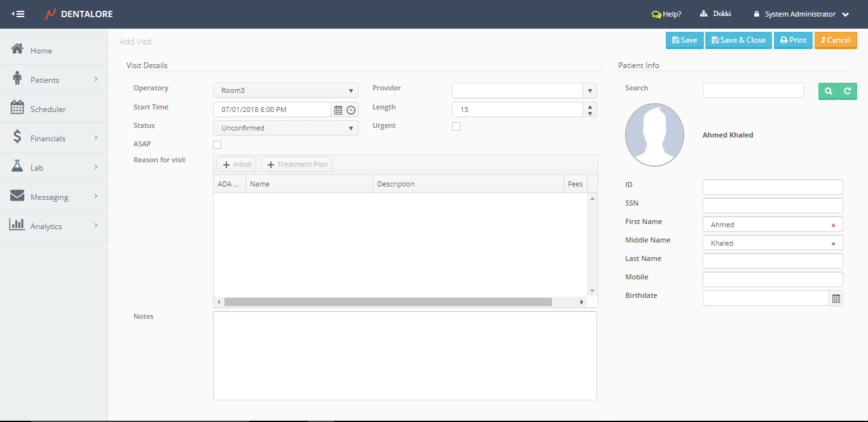Click the Dokki clinic branch icon
Image resolution: width=868 pixels, height=422 pixels.
coord(704,14)
